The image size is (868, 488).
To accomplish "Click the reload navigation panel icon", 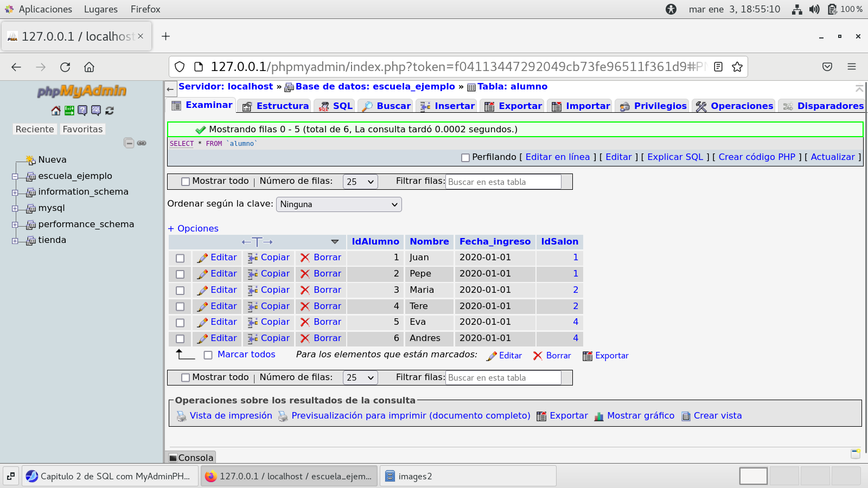I will point(110,111).
